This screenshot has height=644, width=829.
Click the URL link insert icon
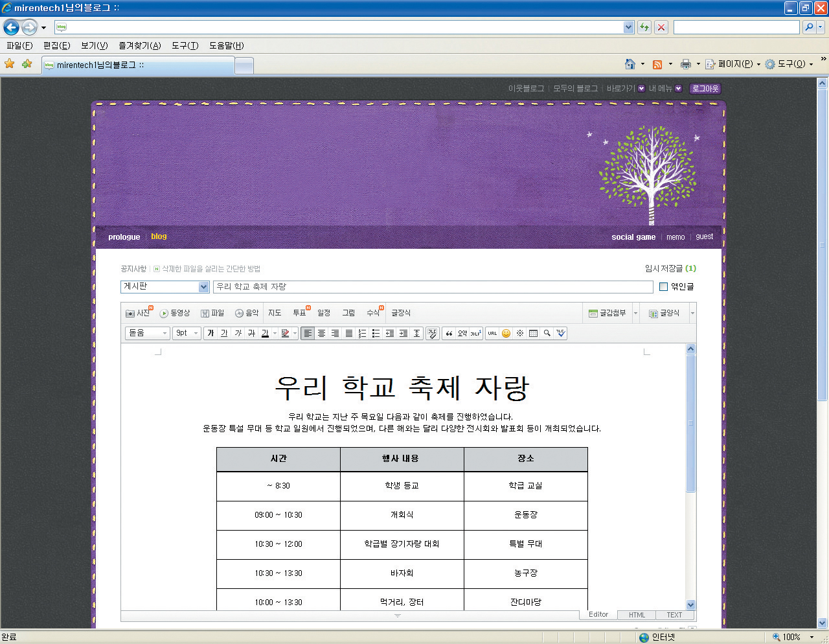(492, 333)
